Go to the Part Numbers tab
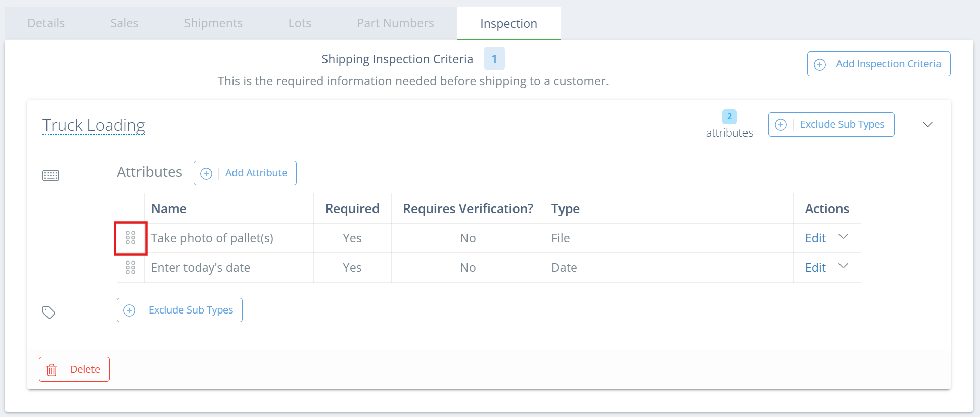Screen dimensions: 980x417 [x=395, y=23]
